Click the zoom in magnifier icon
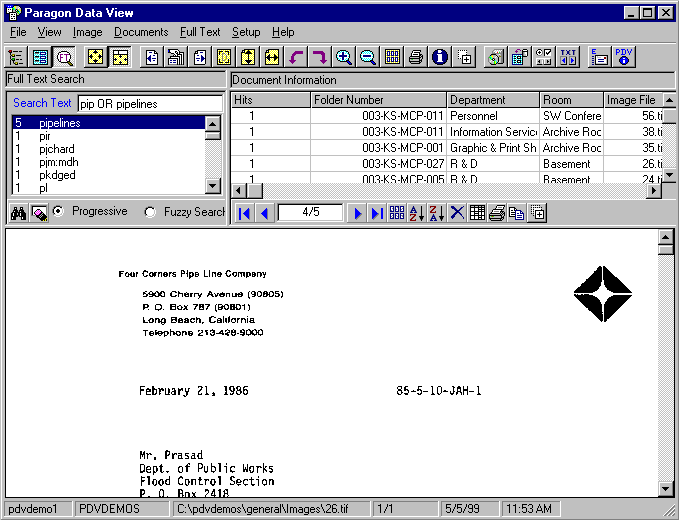679x520 pixels. point(343,57)
